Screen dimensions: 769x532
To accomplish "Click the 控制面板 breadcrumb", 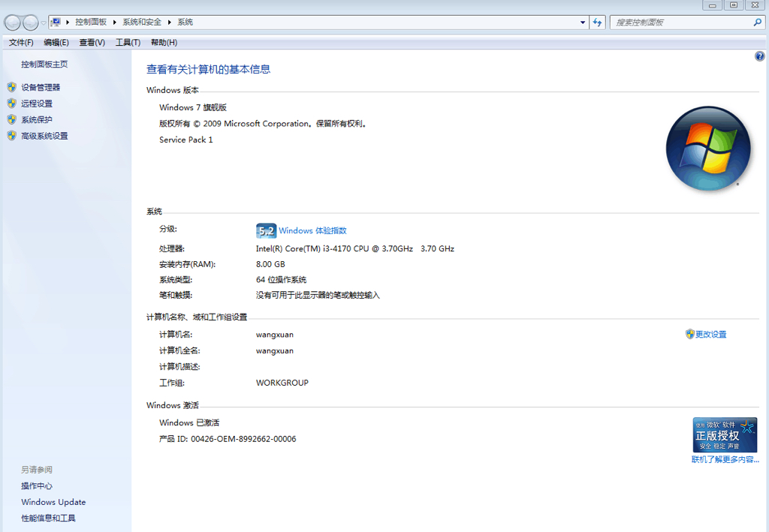I will coord(91,22).
